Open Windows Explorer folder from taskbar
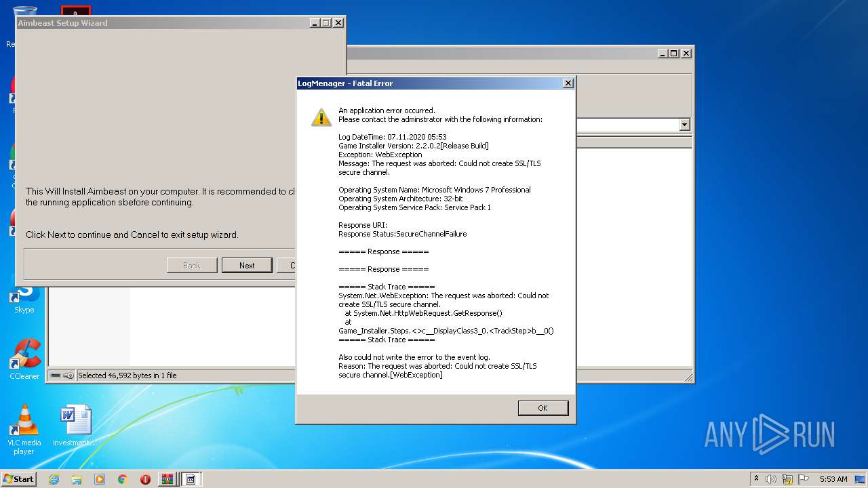Viewport: 868px width, 488px height. (77, 479)
